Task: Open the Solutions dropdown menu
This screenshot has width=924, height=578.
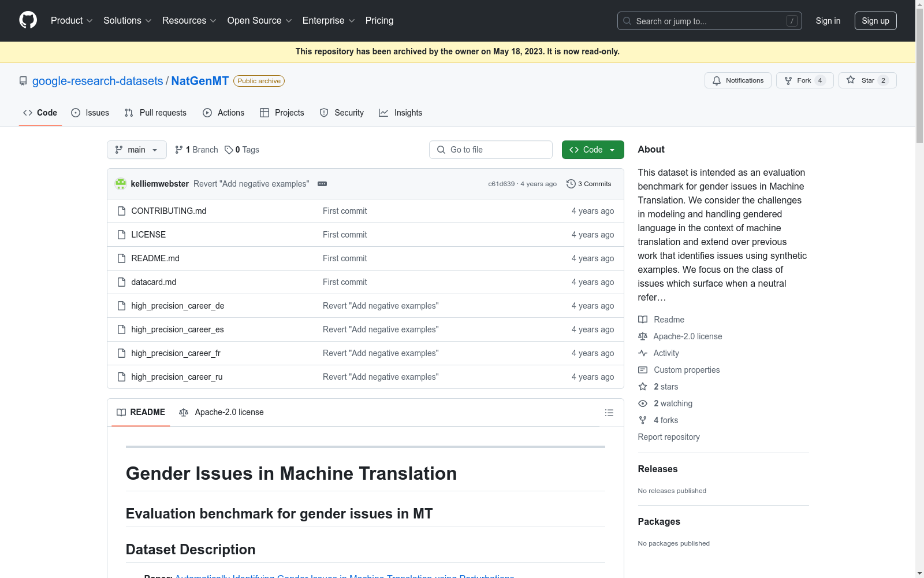Action: click(127, 21)
